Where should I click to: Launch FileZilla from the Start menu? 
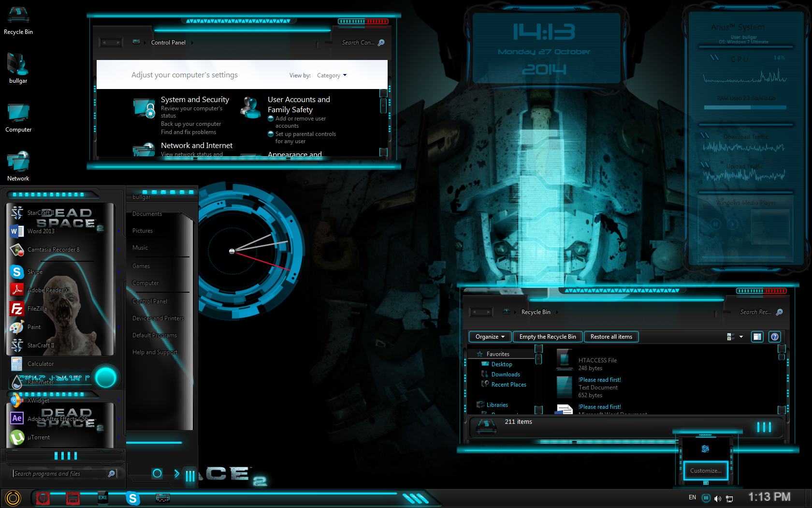pyautogui.click(x=37, y=309)
